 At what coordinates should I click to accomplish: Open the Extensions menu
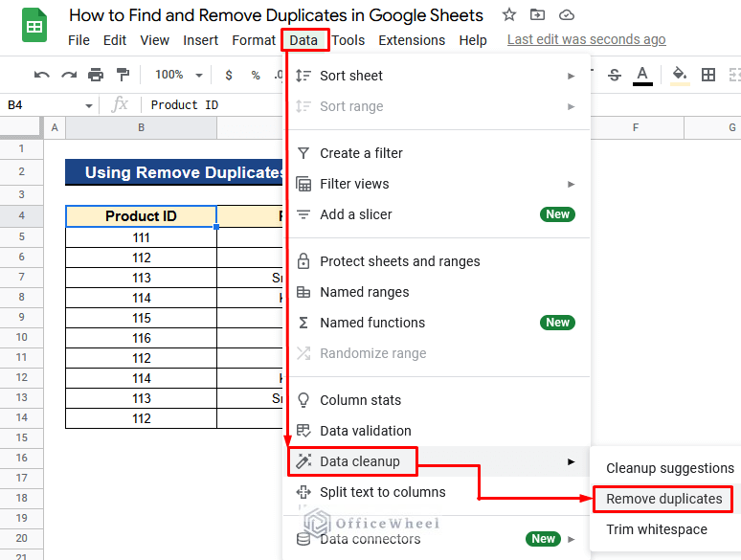point(412,40)
